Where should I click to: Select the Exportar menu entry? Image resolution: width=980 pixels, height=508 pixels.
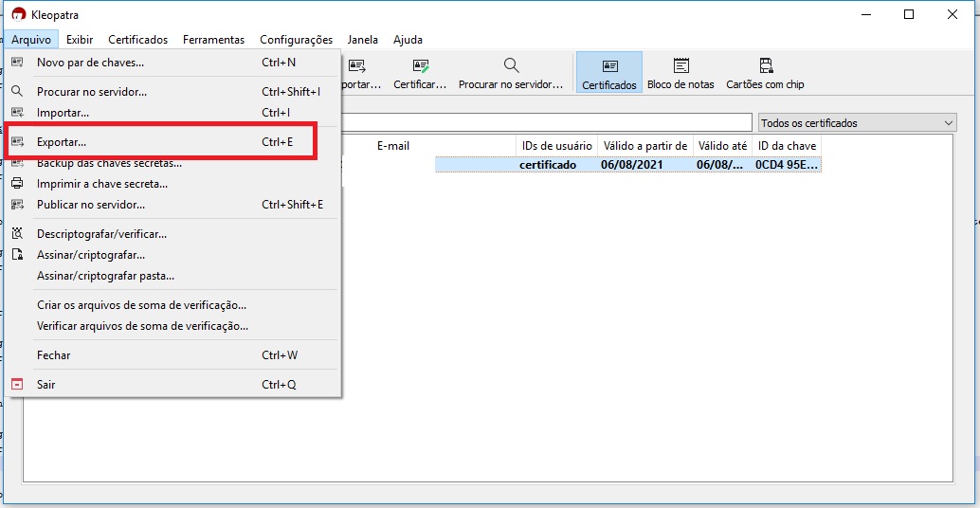point(173,142)
